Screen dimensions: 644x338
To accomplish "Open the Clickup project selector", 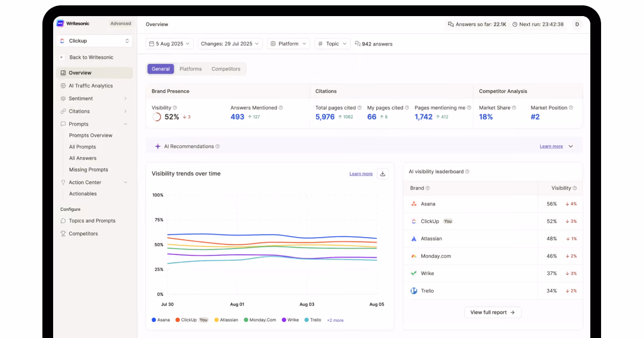I will click(94, 41).
